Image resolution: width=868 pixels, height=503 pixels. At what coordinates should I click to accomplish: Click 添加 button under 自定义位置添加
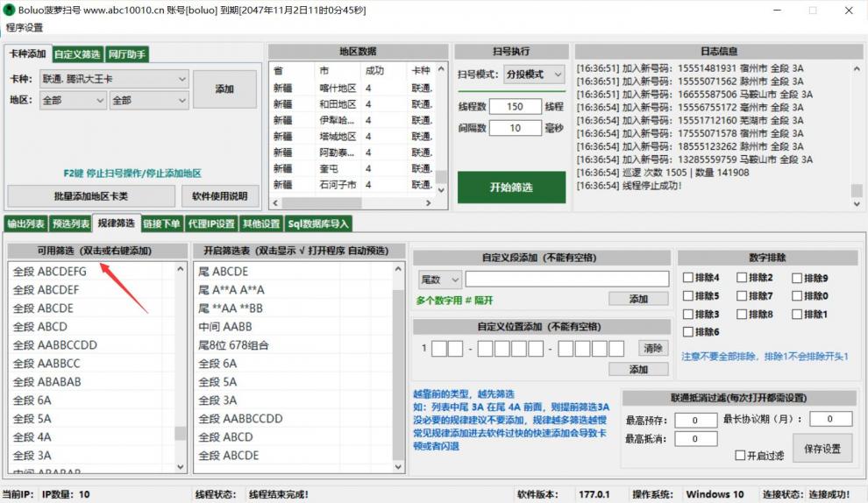(x=638, y=369)
